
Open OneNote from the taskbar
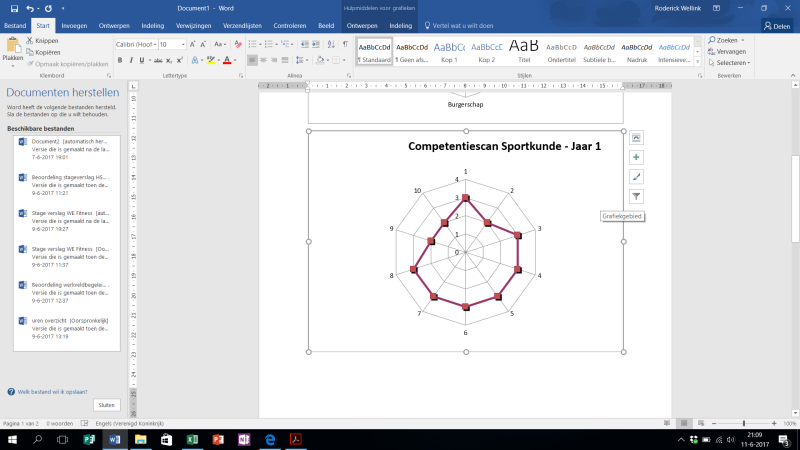point(244,439)
